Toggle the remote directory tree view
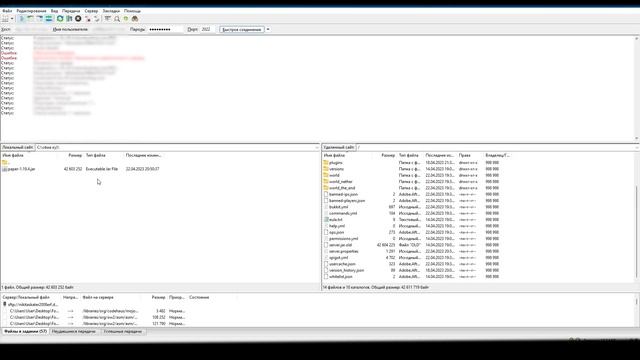Viewport: 640px width, 360px height. click(x=40, y=19)
